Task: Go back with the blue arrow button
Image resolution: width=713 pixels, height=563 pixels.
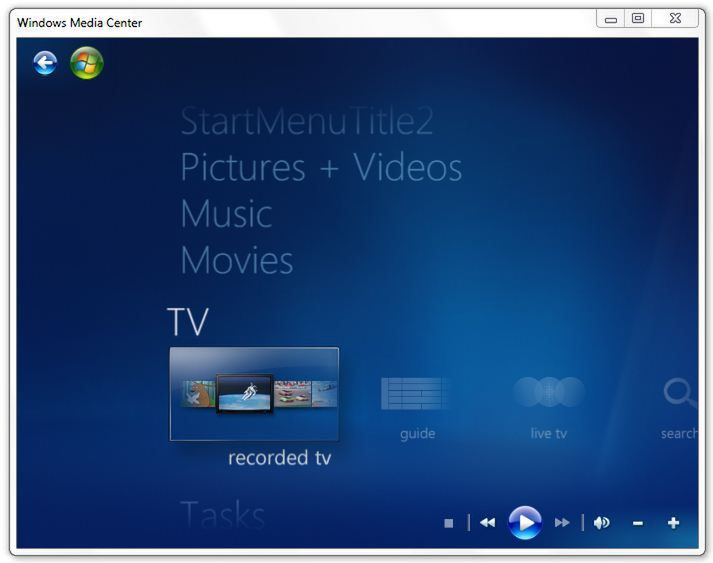Action: pyautogui.click(x=45, y=63)
